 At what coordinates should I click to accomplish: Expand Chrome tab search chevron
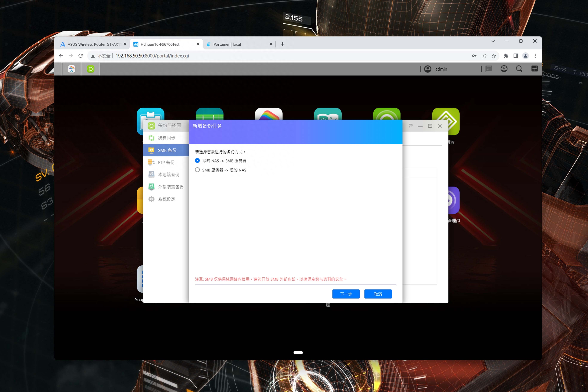tap(493, 41)
